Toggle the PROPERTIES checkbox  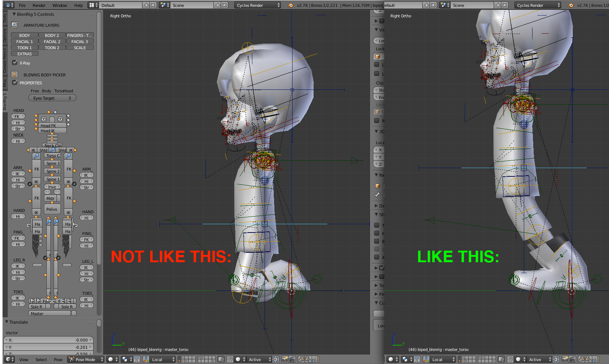(x=15, y=83)
